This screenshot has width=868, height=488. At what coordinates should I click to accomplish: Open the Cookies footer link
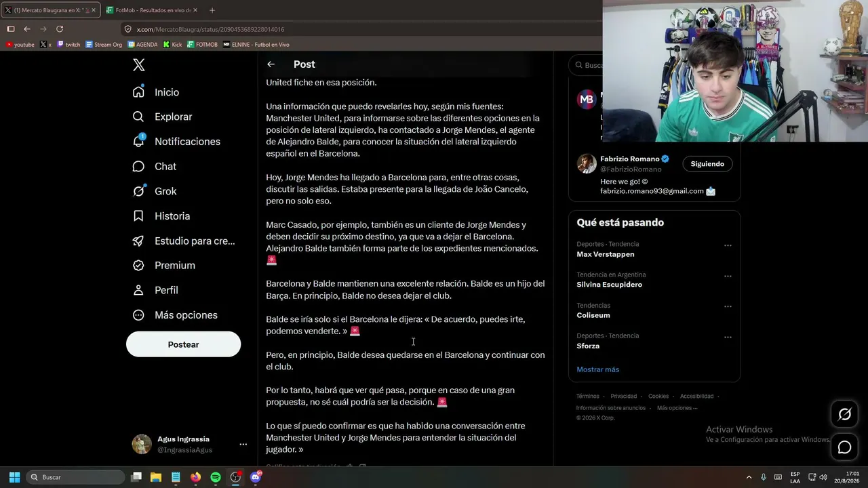point(658,396)
